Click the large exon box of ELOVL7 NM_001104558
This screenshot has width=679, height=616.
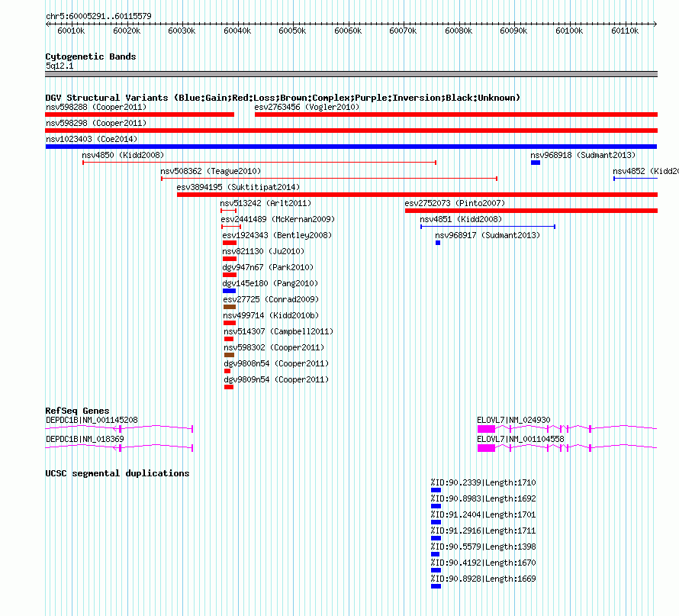click(x=486, y=448)
